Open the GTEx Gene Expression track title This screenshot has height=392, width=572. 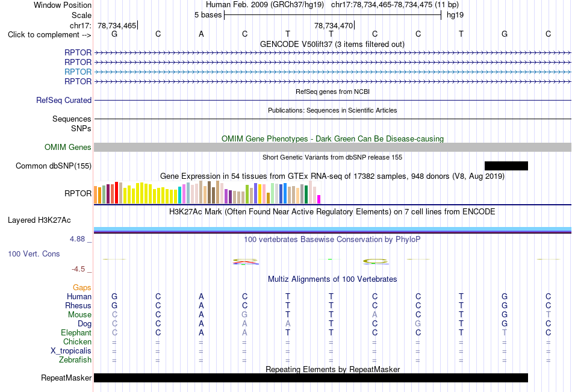click(332, 176)
